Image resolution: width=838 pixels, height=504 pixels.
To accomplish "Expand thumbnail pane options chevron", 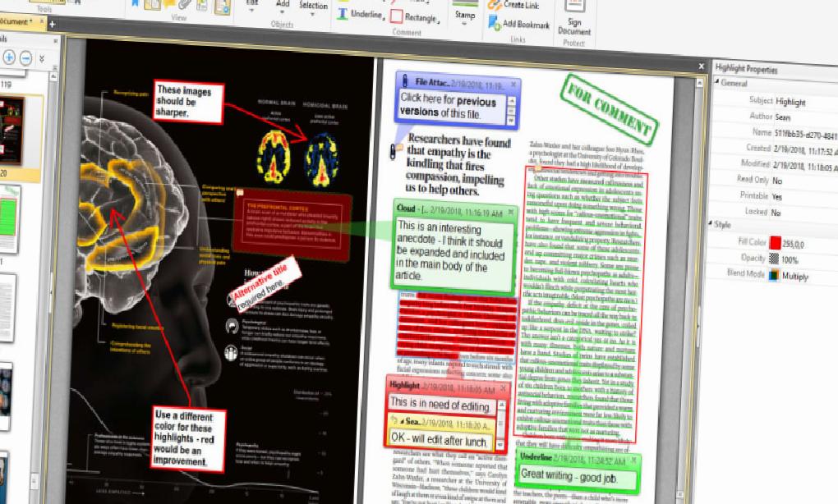I will 42,59.
